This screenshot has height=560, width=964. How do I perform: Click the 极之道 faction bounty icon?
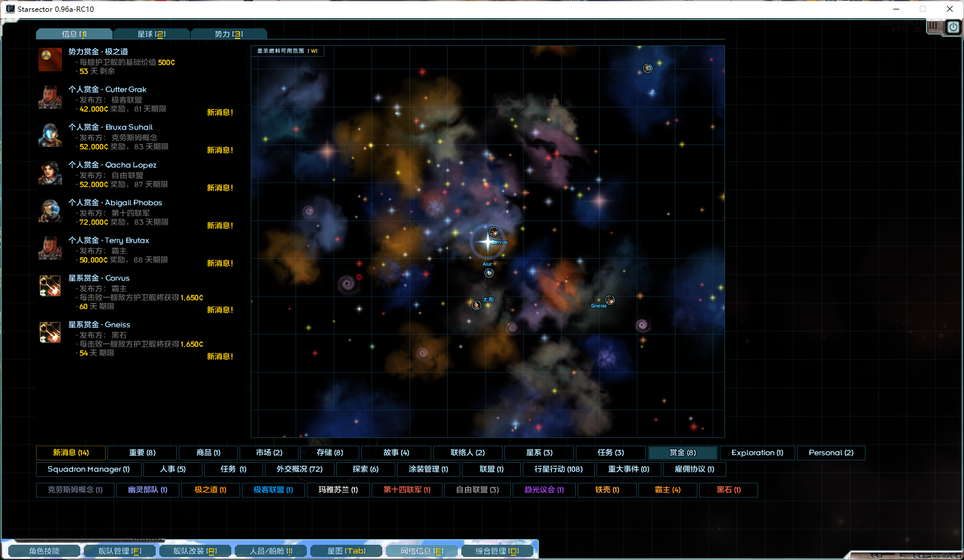coord(50,60)
